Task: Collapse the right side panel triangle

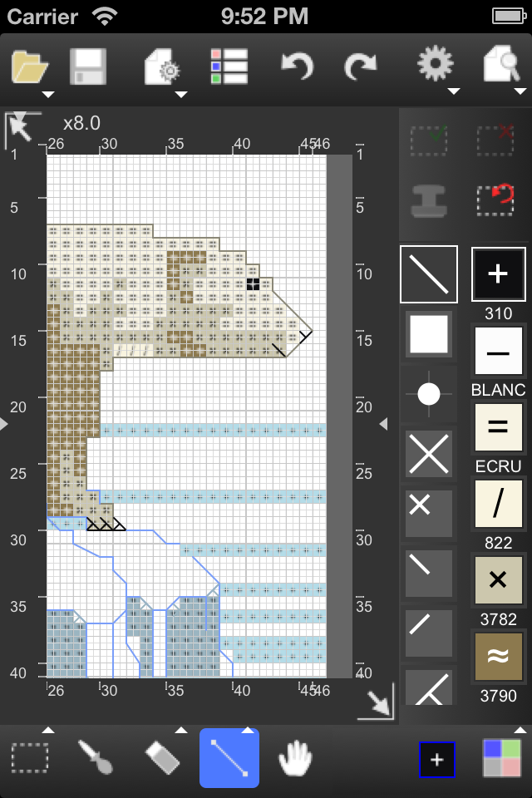Action: click(383, 424)
